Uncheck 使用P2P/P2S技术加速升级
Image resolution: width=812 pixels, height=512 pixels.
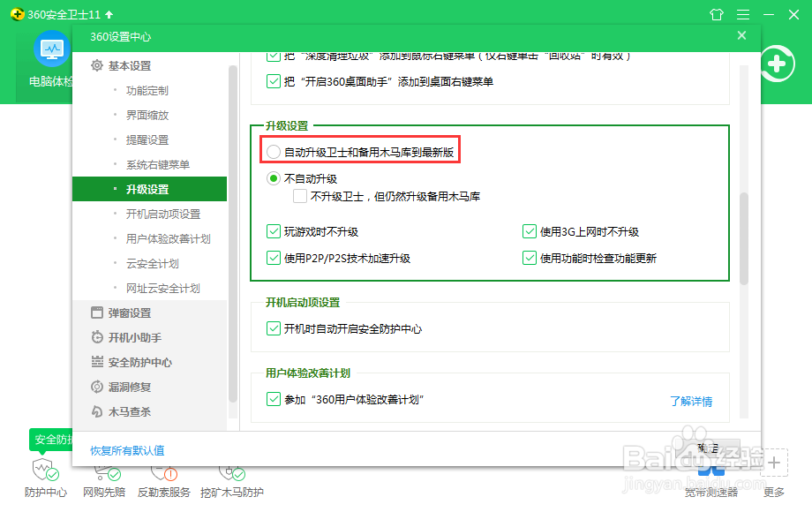pyautogui.click(x=274, y=258)
